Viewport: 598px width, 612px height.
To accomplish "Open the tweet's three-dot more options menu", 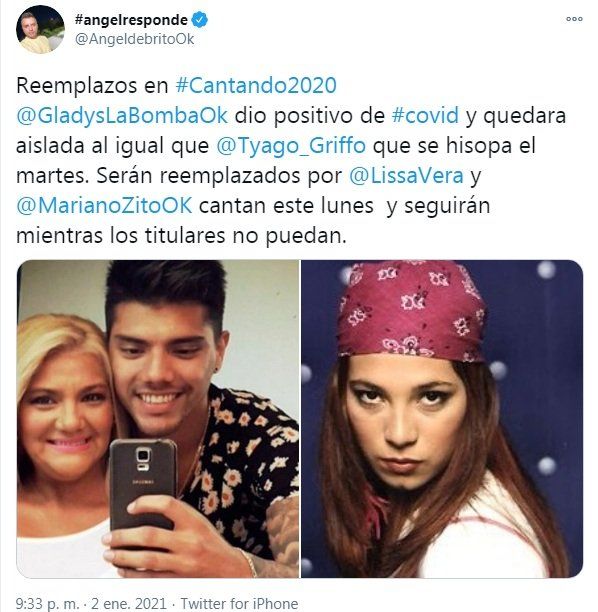I will coord(574,19).
